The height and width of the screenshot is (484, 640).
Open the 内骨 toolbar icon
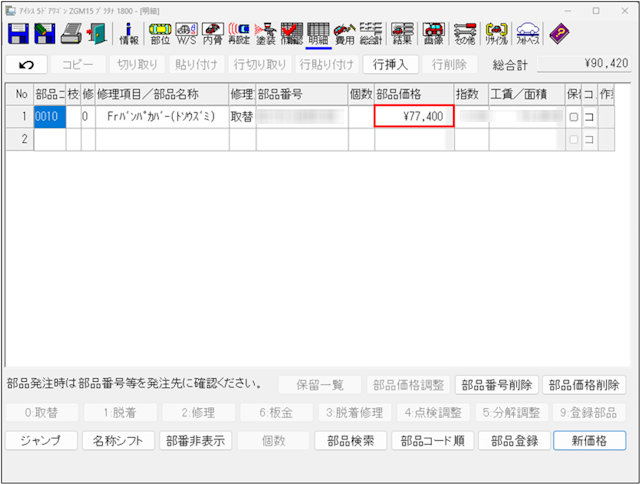coord(212,33)
